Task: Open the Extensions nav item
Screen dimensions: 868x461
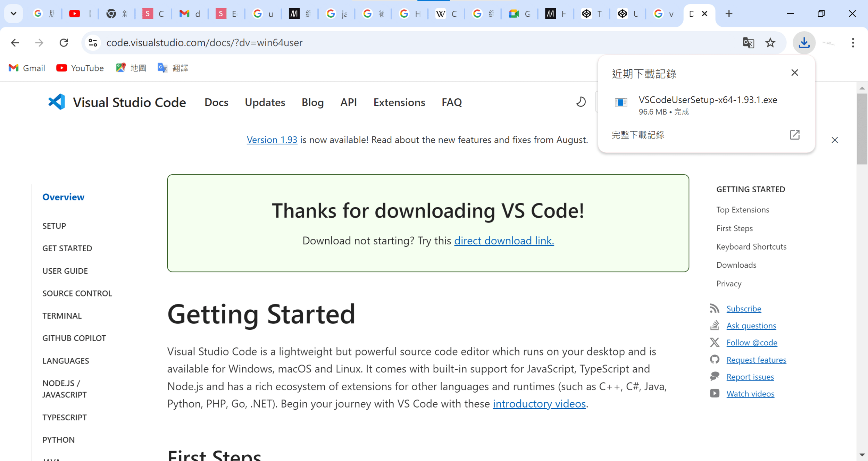Action: tap(399, 102)
